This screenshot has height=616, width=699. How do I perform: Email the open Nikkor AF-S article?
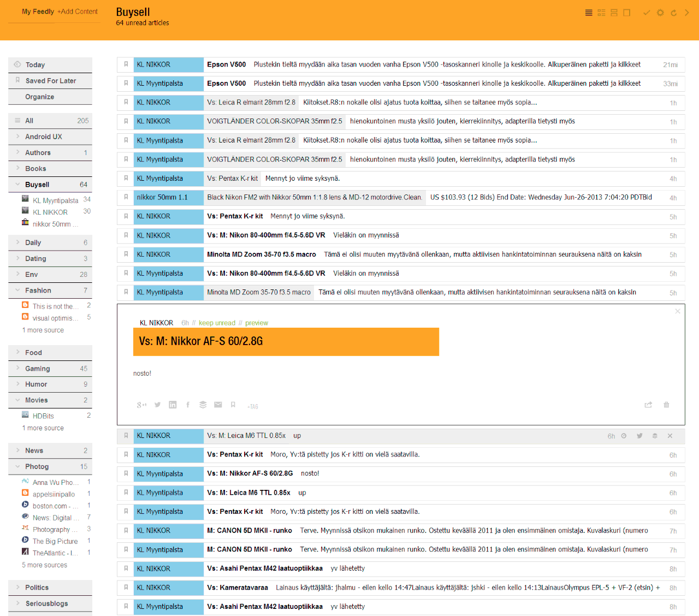[218, 405]
